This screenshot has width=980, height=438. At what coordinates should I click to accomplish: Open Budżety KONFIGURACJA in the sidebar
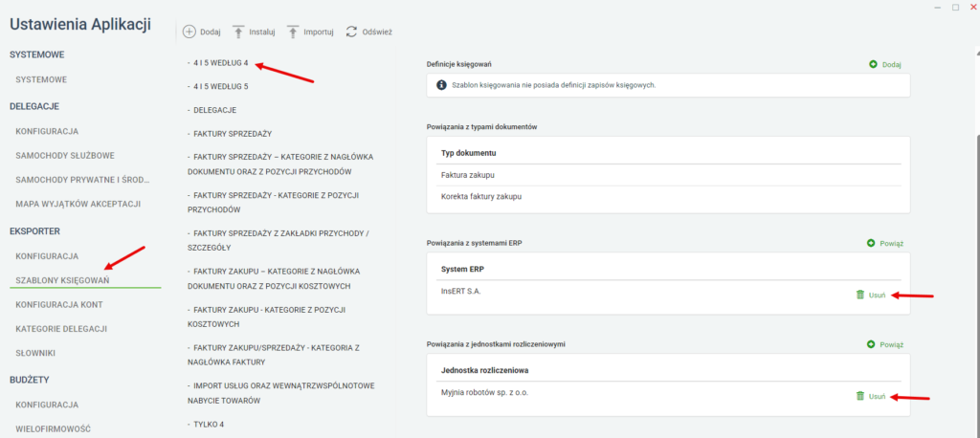(47, 405)
